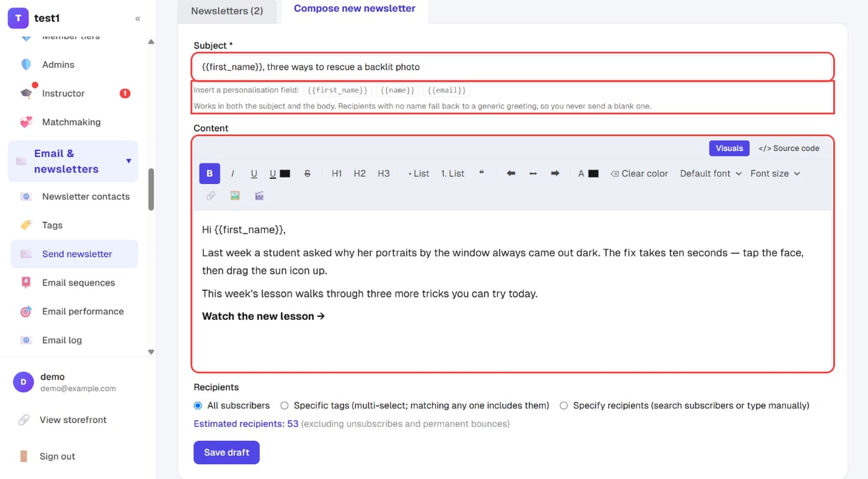The height and width of the screenshot is (479, 868).
Task: Switch to Visuals editor view
Action: pyautogui.click(x=729, y=148)
